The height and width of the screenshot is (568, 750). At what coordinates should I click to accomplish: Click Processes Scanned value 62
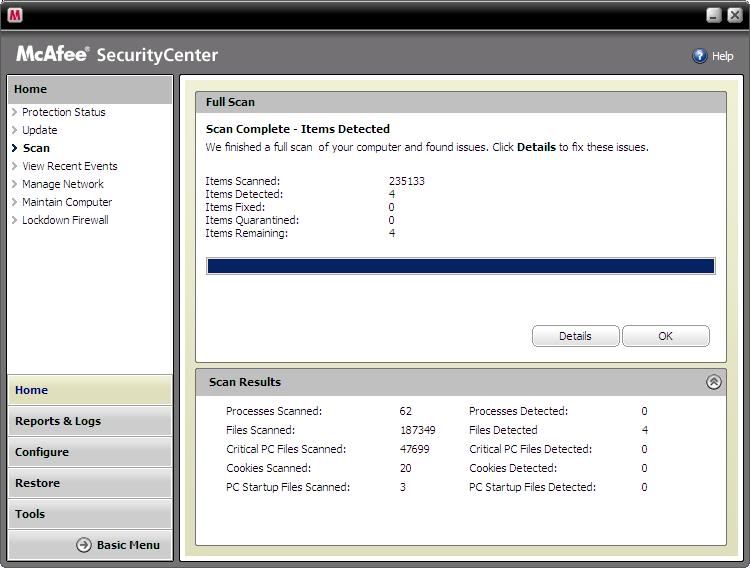click(x=406, y=411)
